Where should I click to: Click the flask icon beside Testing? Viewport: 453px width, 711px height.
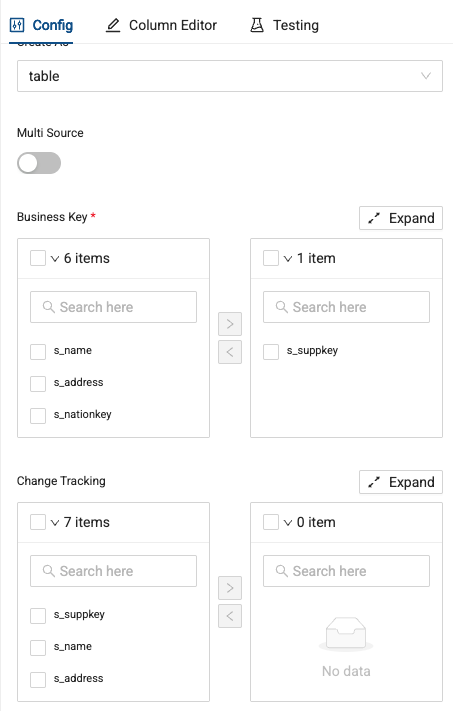pos(257,25)
